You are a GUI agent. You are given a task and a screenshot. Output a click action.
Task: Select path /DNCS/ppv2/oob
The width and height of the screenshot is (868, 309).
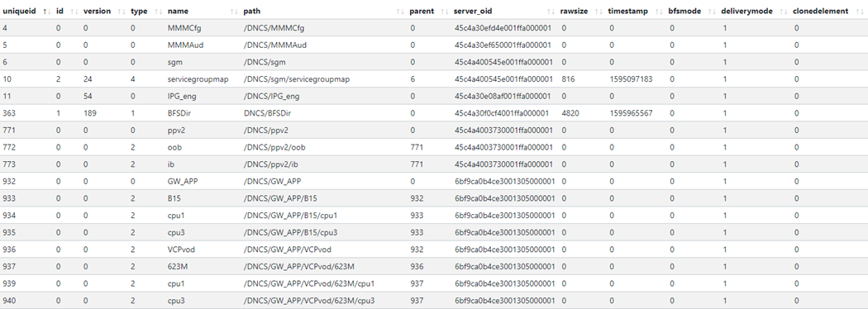tap(274, 148)
